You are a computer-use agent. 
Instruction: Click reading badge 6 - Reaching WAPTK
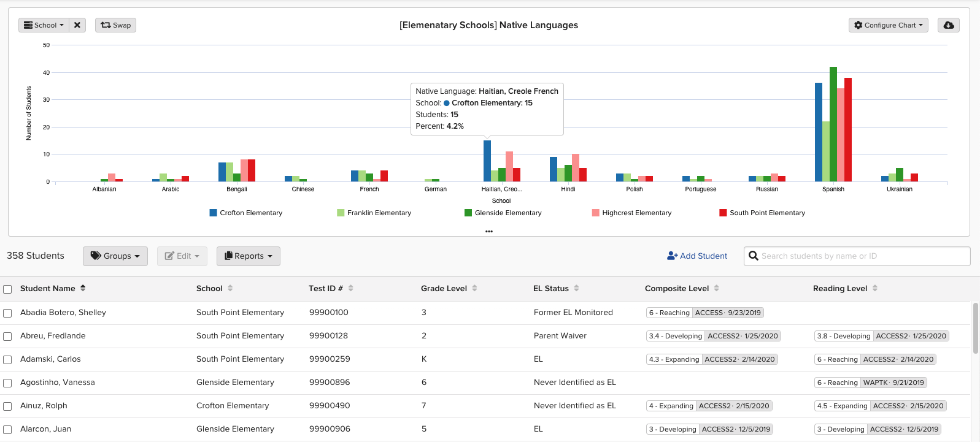[871, 383]
